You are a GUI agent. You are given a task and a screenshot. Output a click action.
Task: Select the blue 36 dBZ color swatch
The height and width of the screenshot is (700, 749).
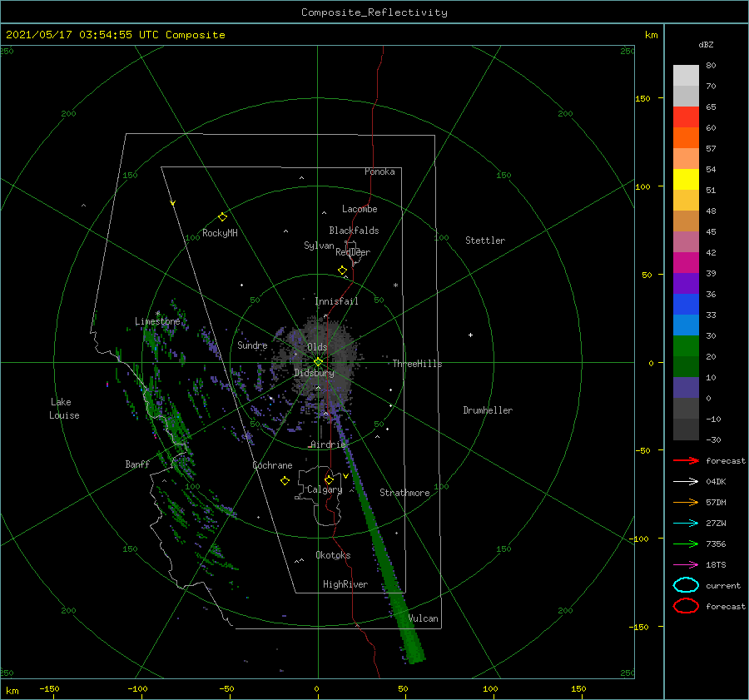coord(686,304)
